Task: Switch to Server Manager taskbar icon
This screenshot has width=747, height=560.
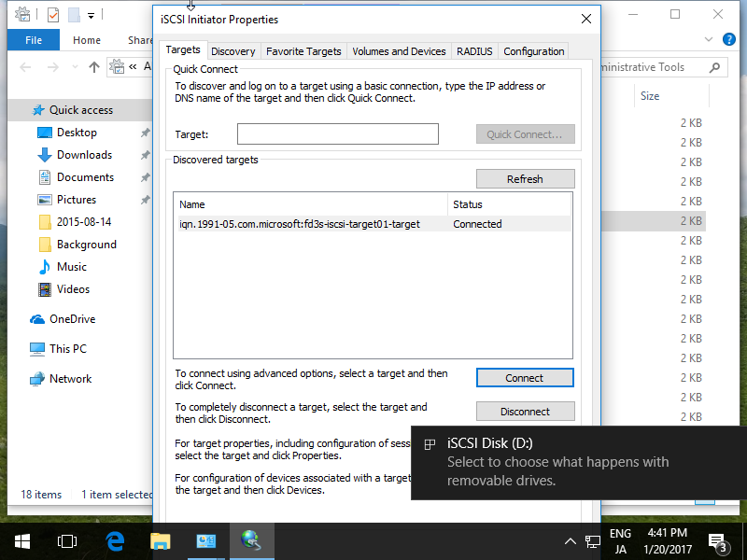Action: pos(205,541)
